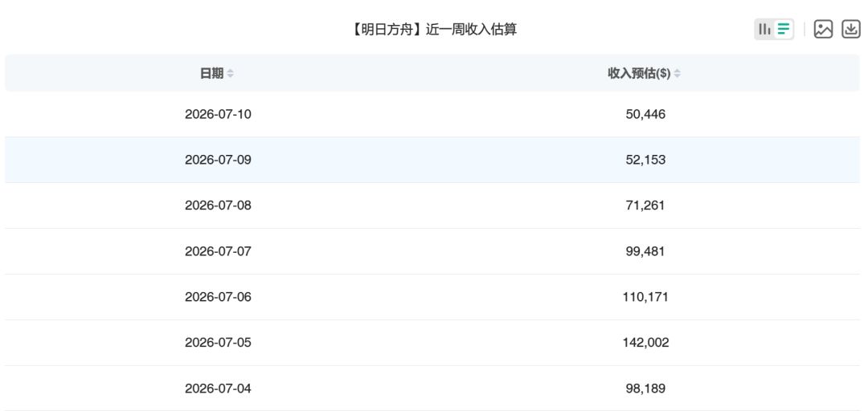
Task: Select date cell 2026-07-05
Action: [218, 343]
